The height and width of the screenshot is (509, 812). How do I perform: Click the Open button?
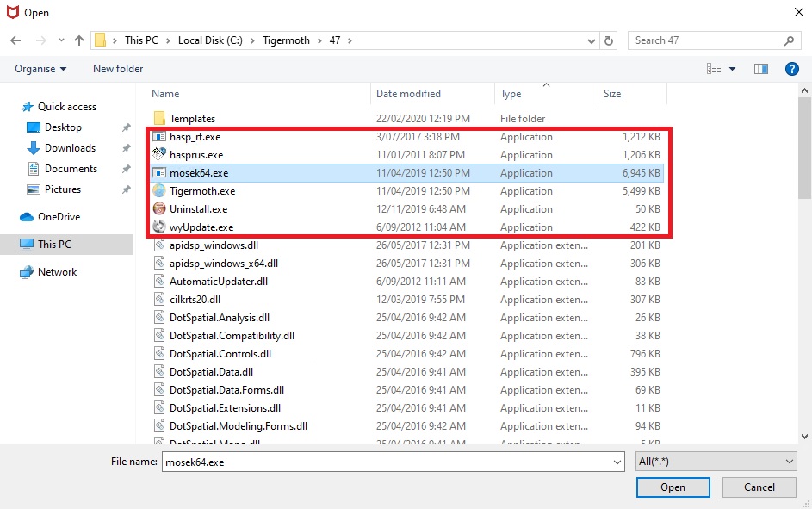[x=673, y=487]
